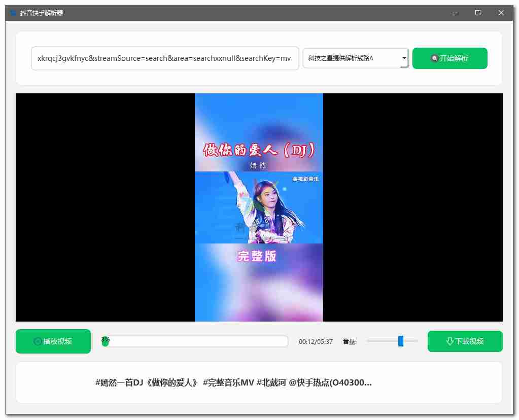The width and height of the screenshot is (519, 420).
Task: Click the progress bar track to seek forward
Action: click(203, 341)
